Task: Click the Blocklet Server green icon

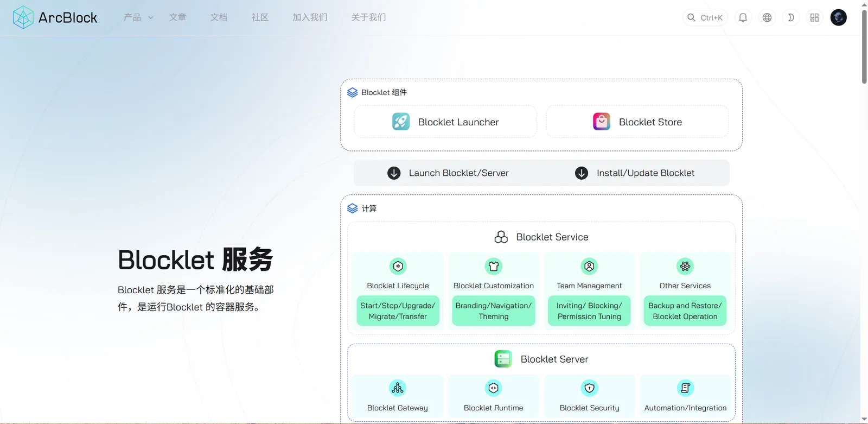Action: click(x=503, y=359)
